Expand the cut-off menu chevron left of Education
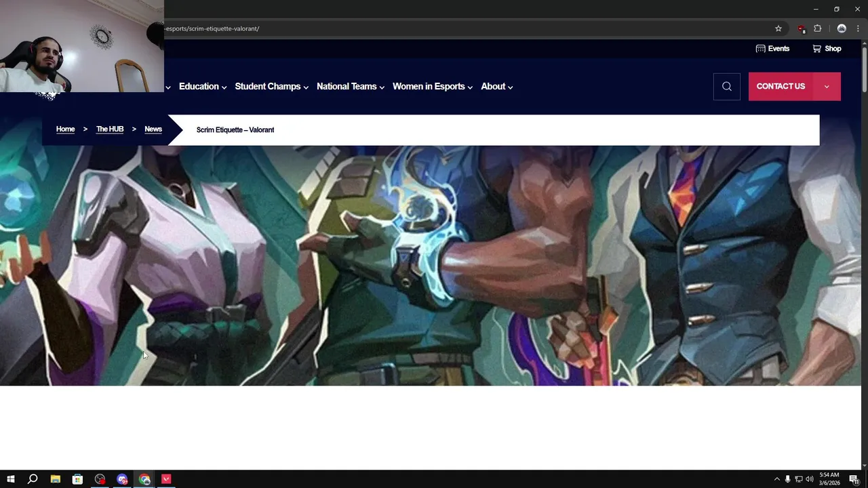The image size is (868, 488). pos(168,87)
